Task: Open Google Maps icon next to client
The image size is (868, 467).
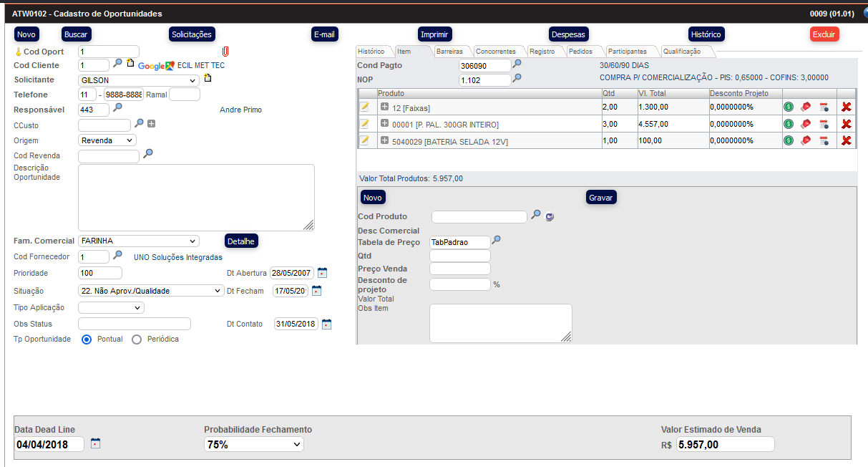Action: click(x=156, y=65)
